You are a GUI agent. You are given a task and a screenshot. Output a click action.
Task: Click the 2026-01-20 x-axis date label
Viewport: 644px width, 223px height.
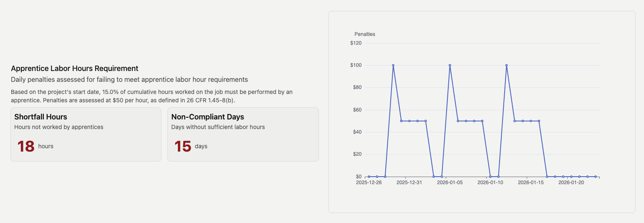pos(571,182)
